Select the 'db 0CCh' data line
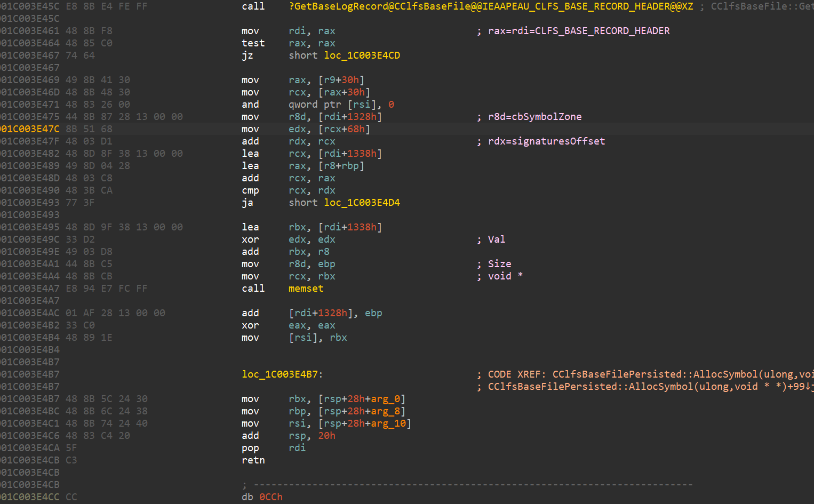 (262, 497)
